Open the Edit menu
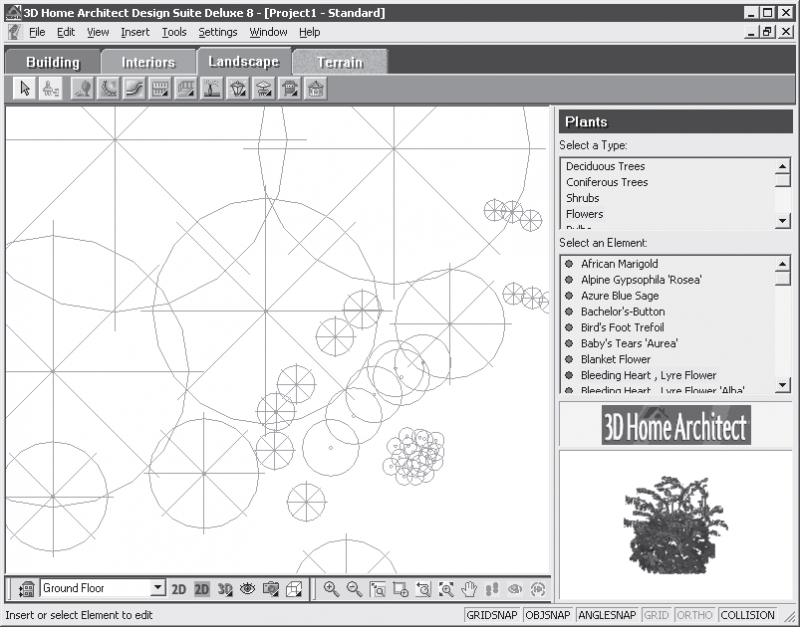800x627 pixels. 66,32
